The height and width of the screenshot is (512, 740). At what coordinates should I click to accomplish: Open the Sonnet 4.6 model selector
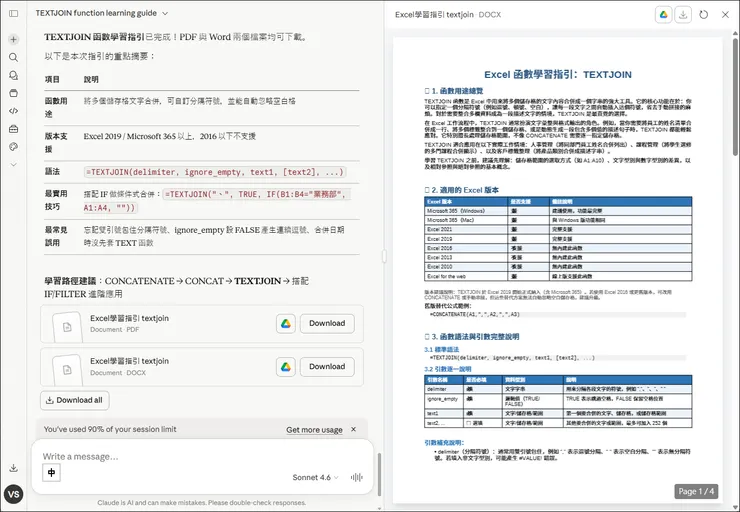315,478
